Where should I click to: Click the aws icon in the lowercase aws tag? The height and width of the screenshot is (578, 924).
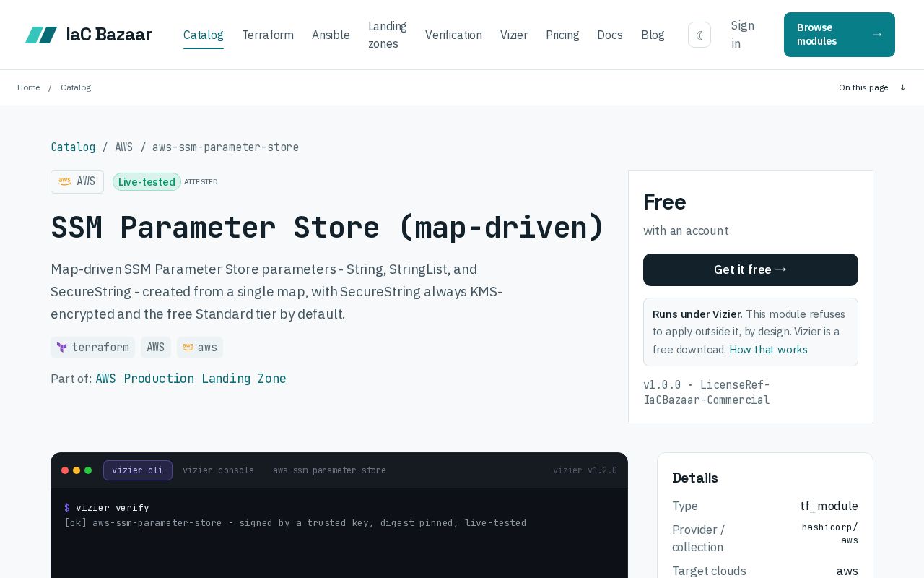(x=188, y=348)
